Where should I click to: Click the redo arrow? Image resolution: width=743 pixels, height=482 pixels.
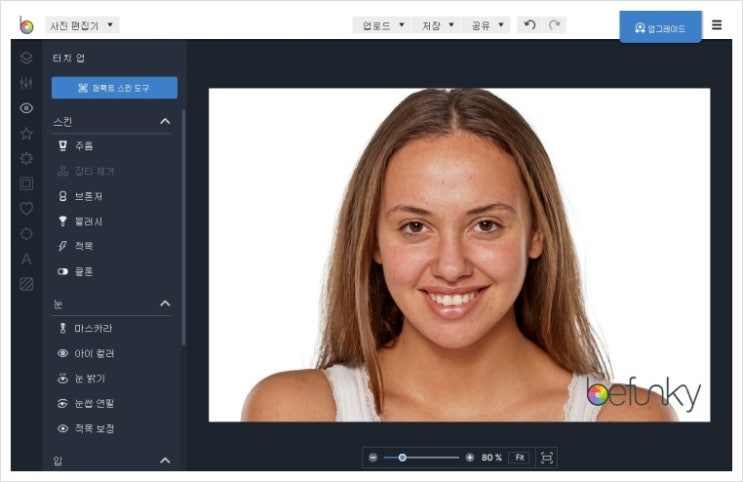(x=554, y=25)
